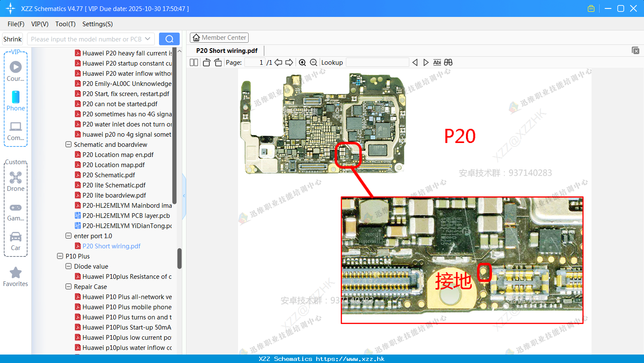The height and width of the screenshot is (363, 644).
Task: Open Huawei p10plus water inflow file
Action: coord(127,347)
